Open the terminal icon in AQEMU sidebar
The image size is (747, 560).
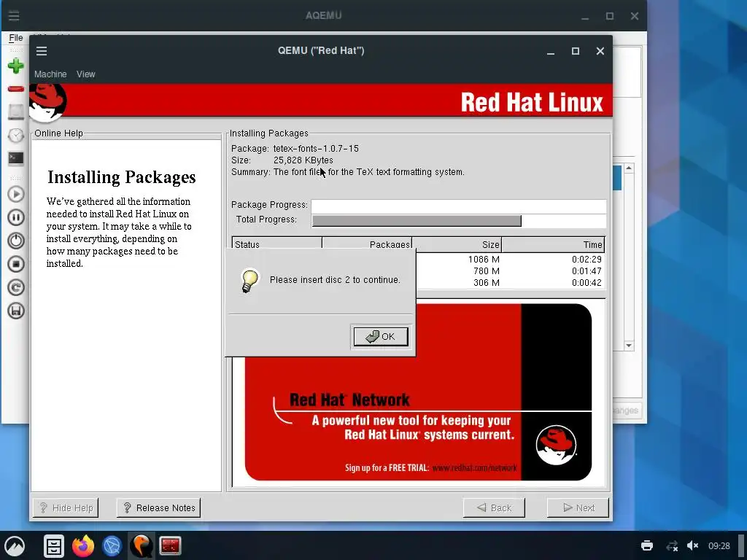tap(16, 158)
